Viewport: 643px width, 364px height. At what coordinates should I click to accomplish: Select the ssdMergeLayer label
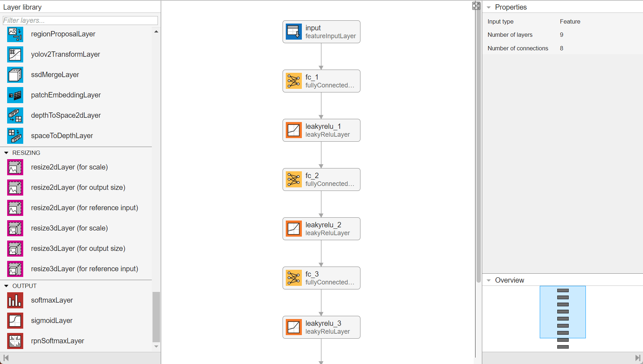coord(55,75)
